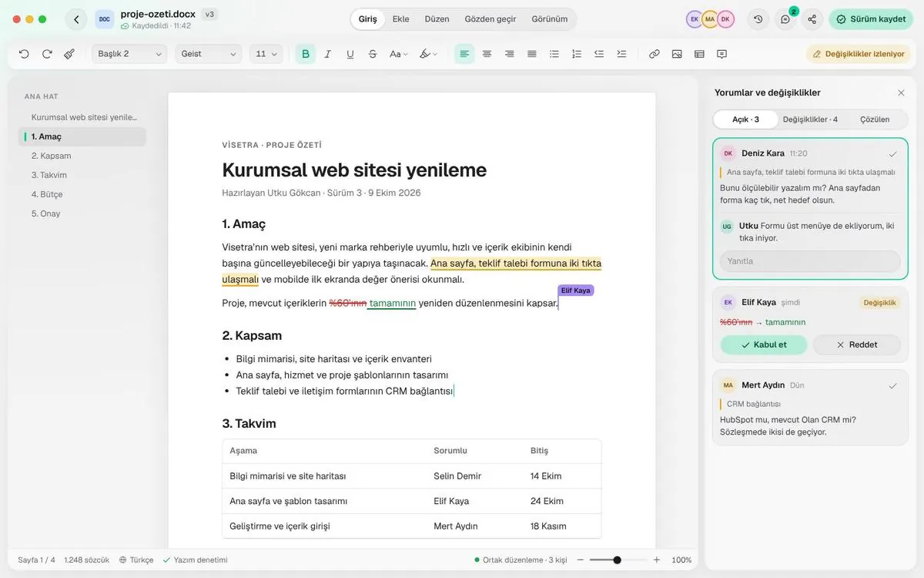This screenshot has width=924, height=578.
Task: Toggle bold formatting
Action: pos(306,54)
